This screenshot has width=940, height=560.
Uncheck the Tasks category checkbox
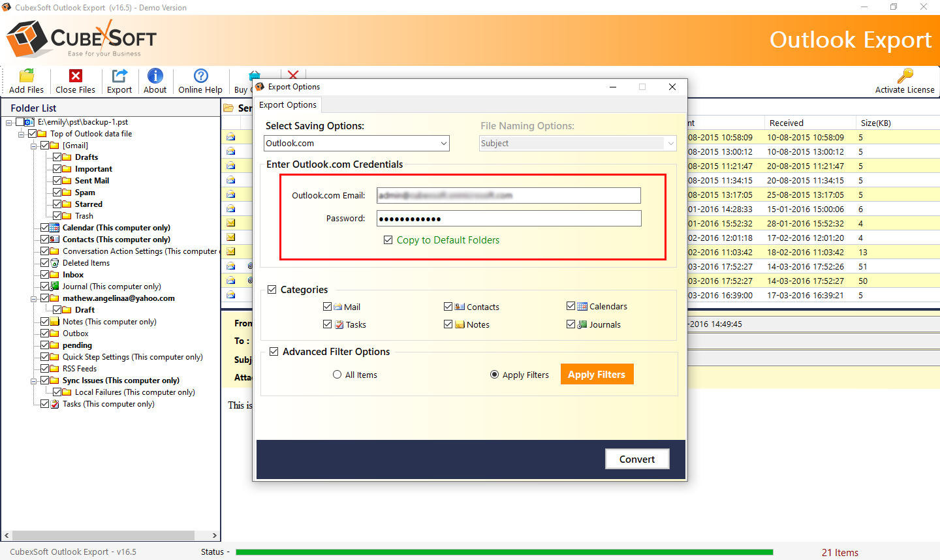328,324
